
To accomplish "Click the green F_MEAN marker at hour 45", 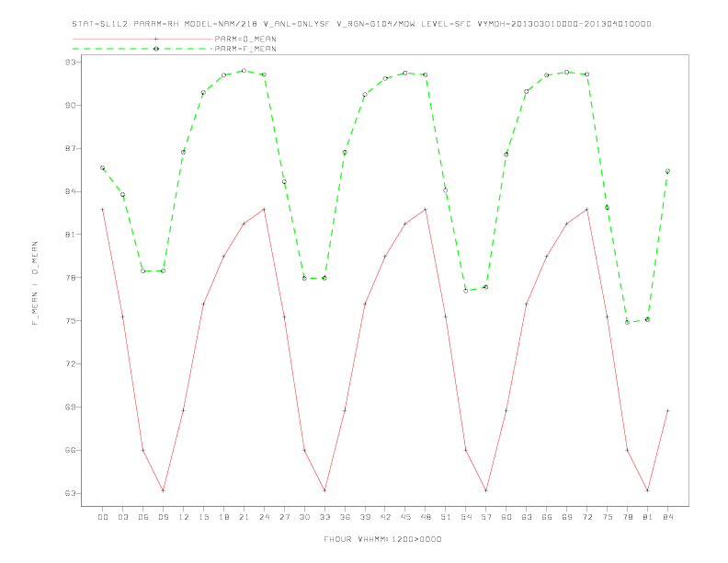I will coord(405,73).
